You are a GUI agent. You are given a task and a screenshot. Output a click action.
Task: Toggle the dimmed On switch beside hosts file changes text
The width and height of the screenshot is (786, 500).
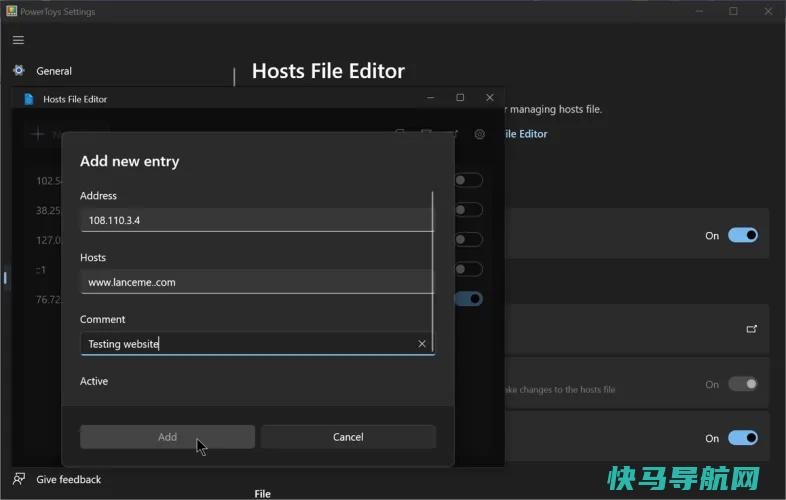743,384
